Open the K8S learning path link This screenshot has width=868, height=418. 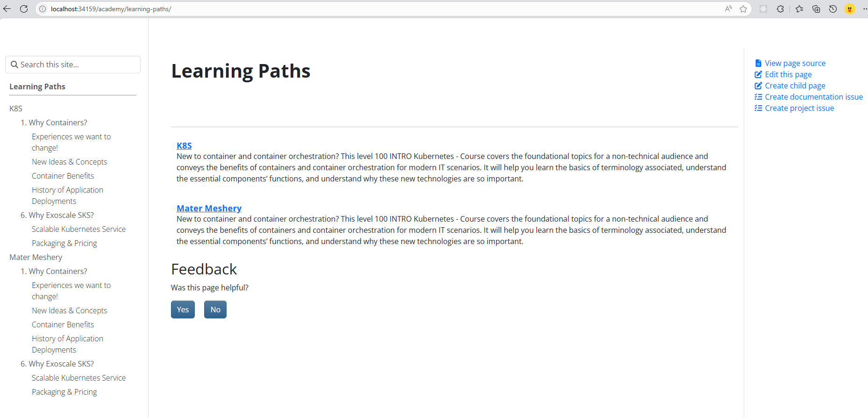point(184,145)
